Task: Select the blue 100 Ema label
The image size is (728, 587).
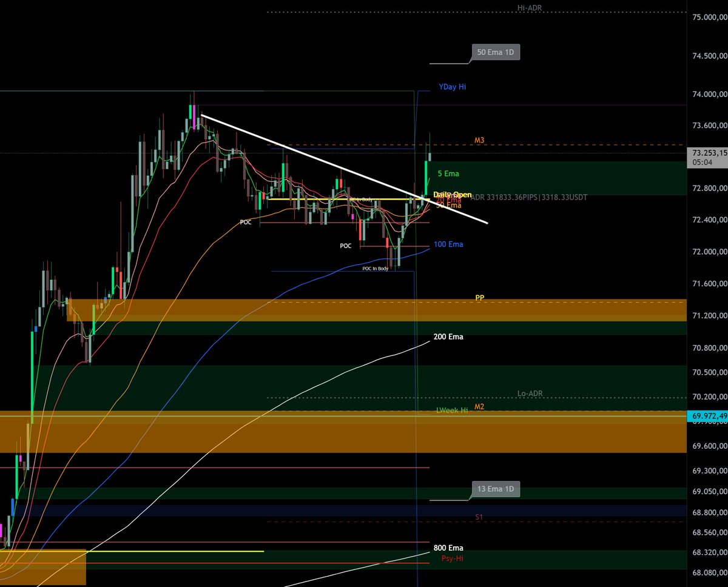Action: point(449,244)
